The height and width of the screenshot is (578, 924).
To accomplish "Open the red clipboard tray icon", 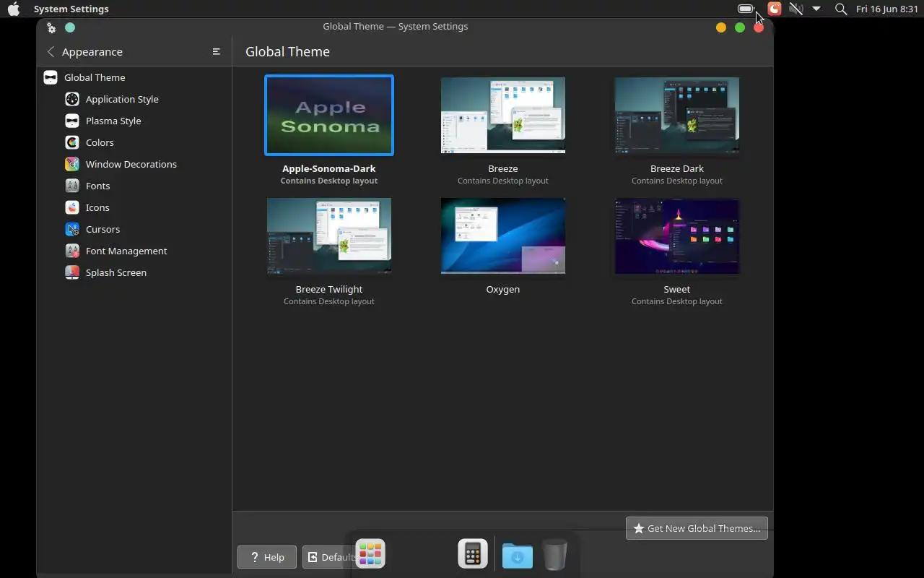I will coord(774,9).
